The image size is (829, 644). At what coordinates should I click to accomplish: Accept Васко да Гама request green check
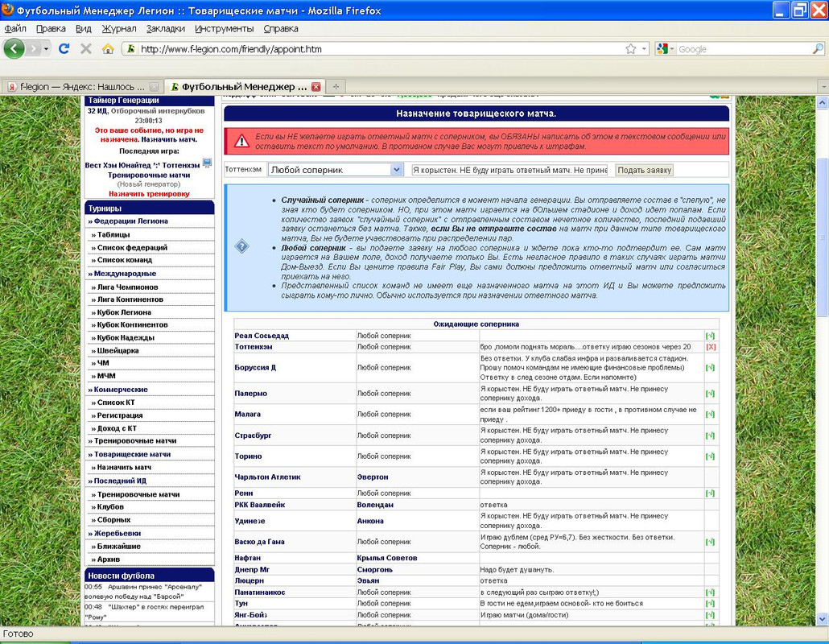[710, 542]
